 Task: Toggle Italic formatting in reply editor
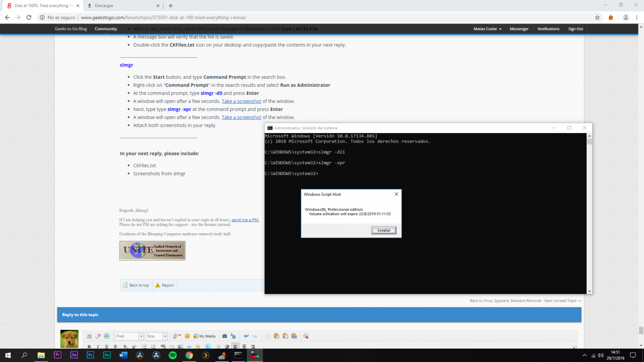pos(98,347)
